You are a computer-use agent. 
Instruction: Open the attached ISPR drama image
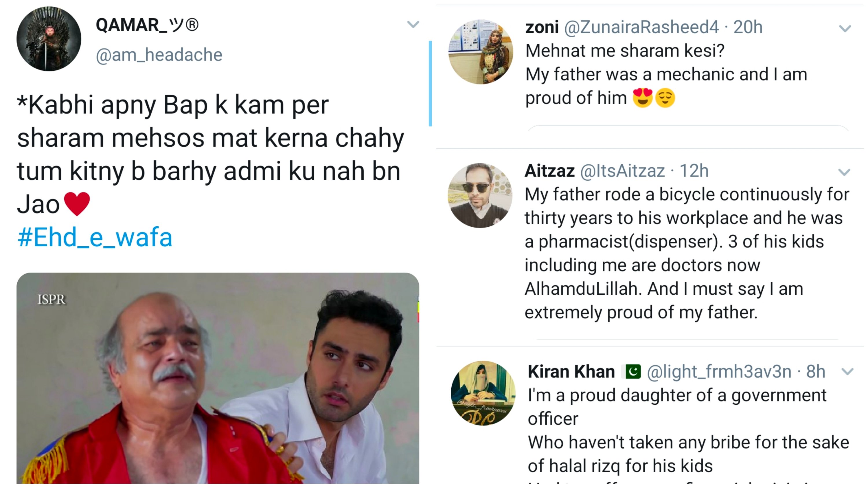tap(218, 378)
